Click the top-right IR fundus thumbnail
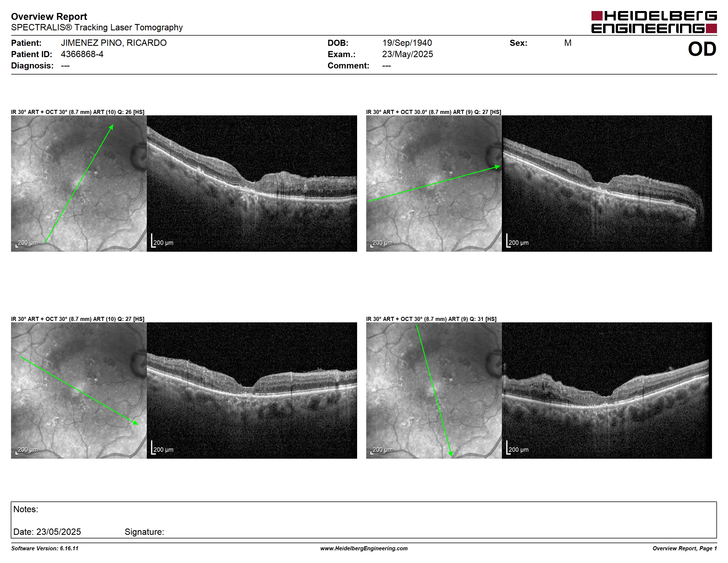Viewport: 728px width, 563px height. tap(434, 184)
